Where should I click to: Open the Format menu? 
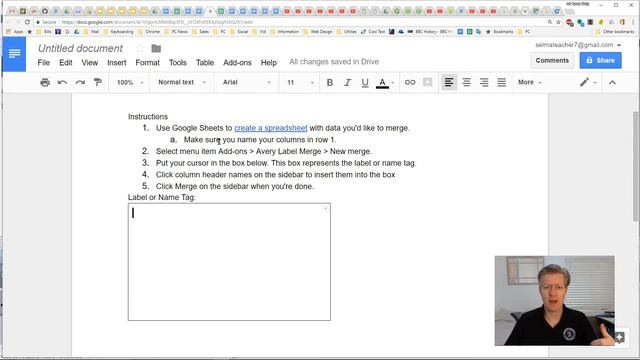click(x=147, y=62)
